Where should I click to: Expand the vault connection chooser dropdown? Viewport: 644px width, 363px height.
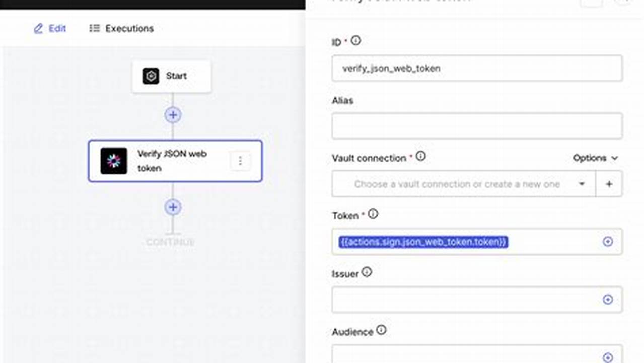[582, 184]
